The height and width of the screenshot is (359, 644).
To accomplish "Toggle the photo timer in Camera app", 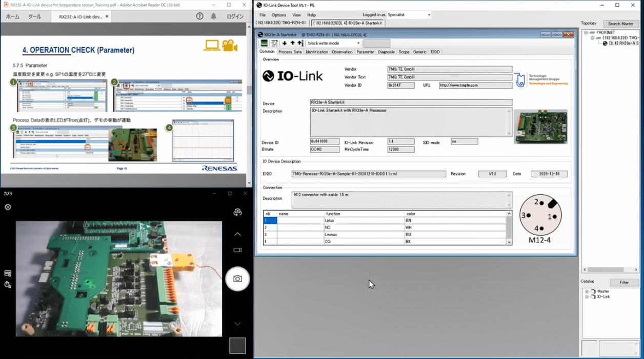I will (x=7, y=284).
